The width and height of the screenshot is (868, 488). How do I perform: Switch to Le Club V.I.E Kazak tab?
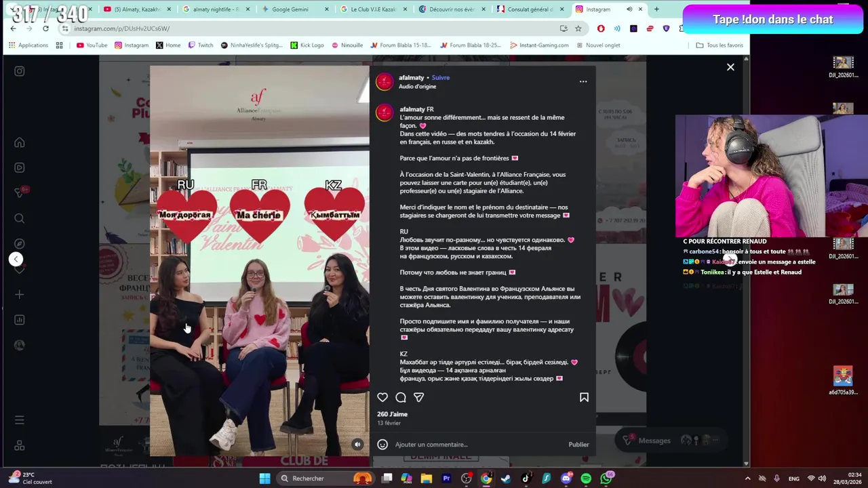[x=373, y=9]
